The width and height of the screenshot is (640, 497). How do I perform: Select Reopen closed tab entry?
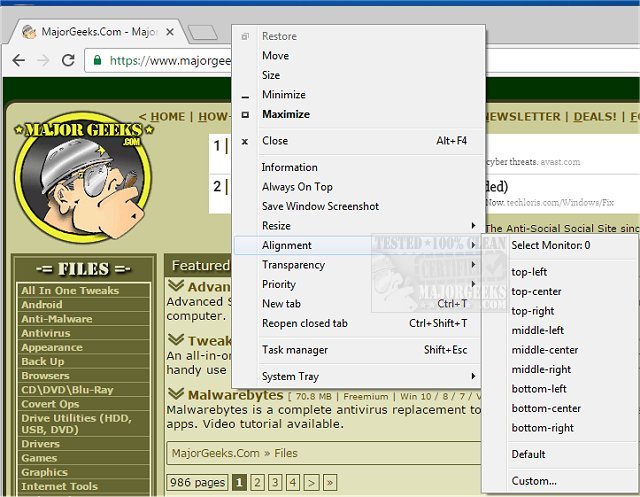358,323
